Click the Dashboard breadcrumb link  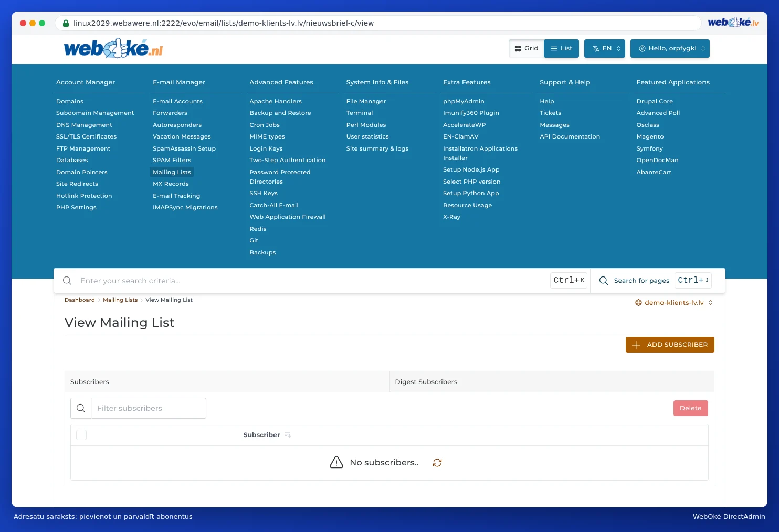tap(80, 300)
